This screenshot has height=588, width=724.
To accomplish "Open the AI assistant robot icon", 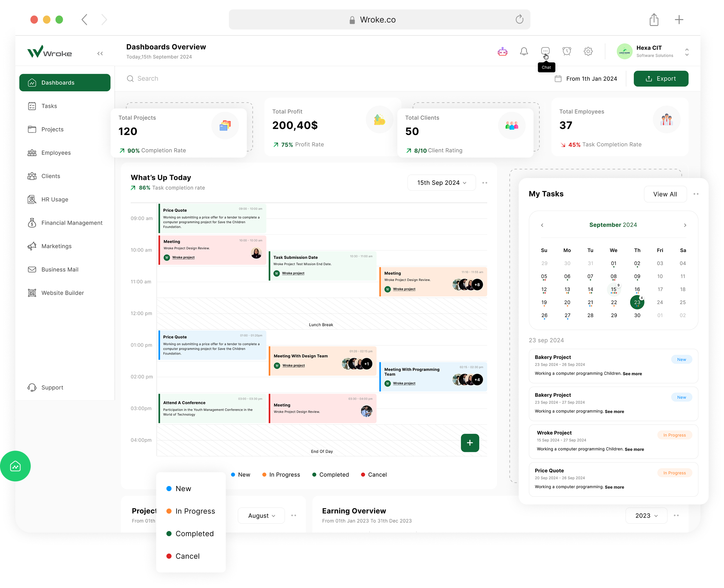I will 502,51.
